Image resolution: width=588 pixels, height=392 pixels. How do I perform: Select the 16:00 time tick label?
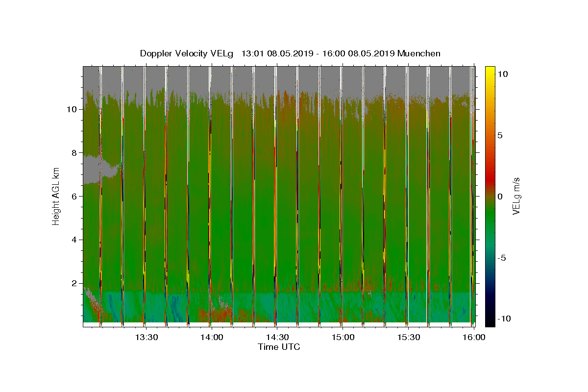pos(474,337)
